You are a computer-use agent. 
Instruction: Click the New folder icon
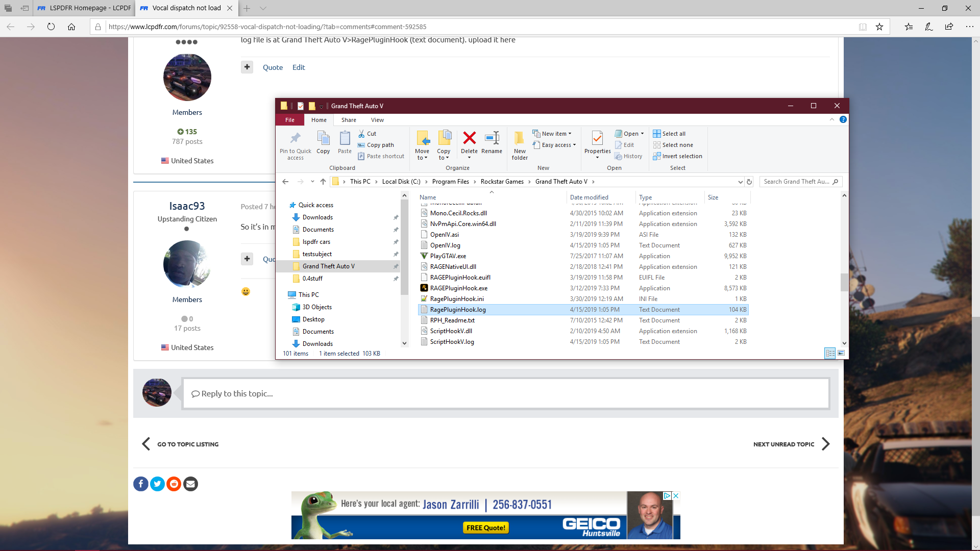520,138
